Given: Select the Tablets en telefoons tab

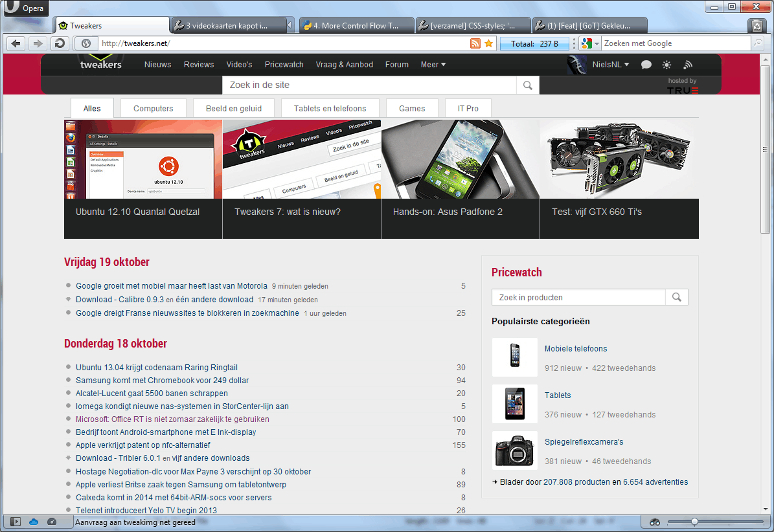Looking at the screenshot, I should [330, 109].
